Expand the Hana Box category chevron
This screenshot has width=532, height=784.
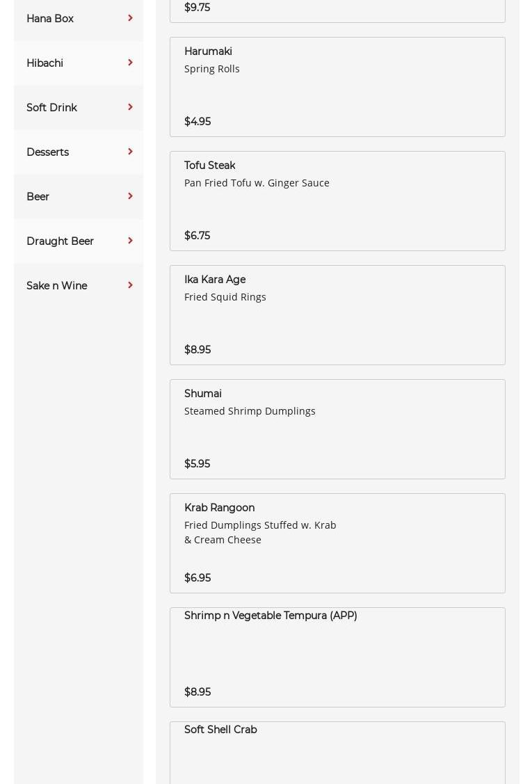(x=130, y=18)
